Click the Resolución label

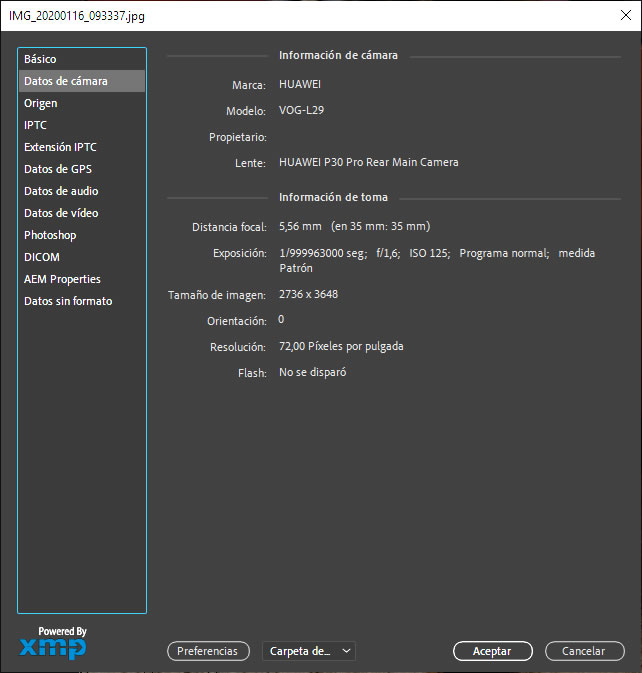click(x=238, y=347)
